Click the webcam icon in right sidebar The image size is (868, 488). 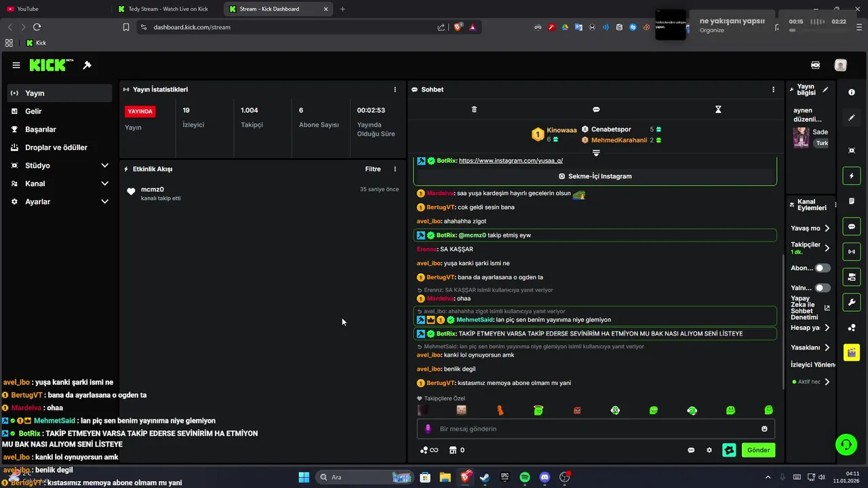(852, 277)
